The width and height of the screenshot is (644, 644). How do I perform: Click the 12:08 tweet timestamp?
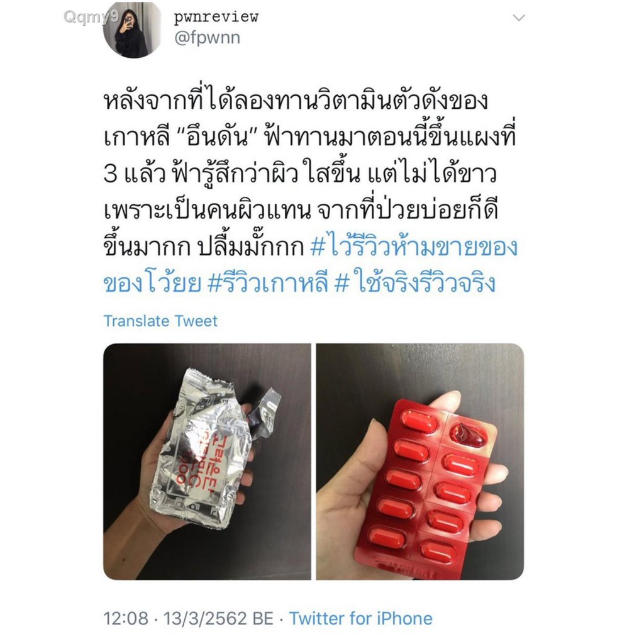[x=126, y=618]
